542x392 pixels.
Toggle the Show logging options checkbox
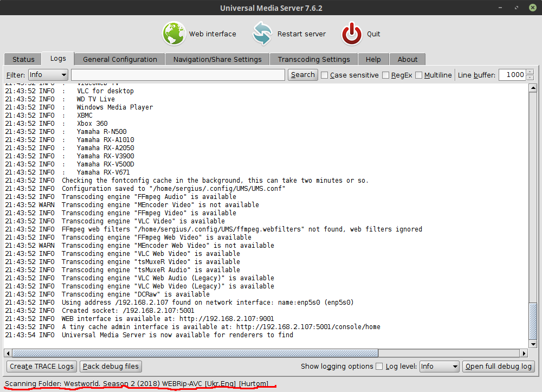pos(379,367)
